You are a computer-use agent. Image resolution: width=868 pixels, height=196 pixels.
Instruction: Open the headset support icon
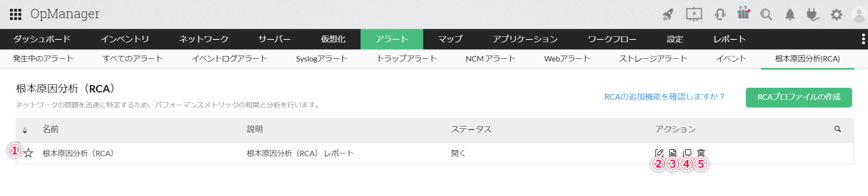tap(720, 15)
